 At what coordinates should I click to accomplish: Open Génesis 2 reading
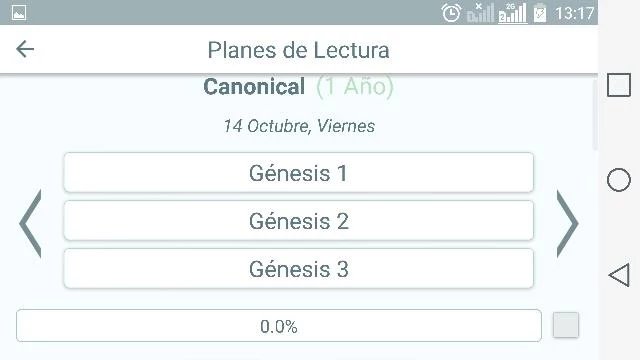click(298, 221)
